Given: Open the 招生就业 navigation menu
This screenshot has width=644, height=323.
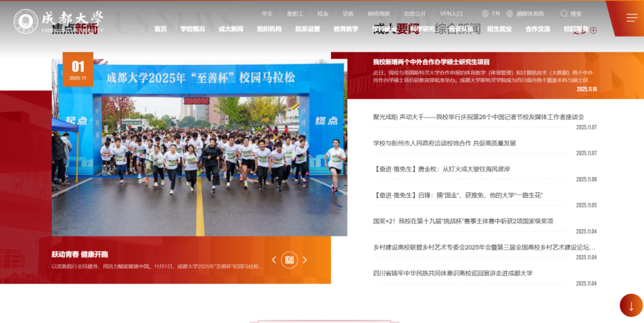Looking at the screenshot, I should [x=500, y=29].
